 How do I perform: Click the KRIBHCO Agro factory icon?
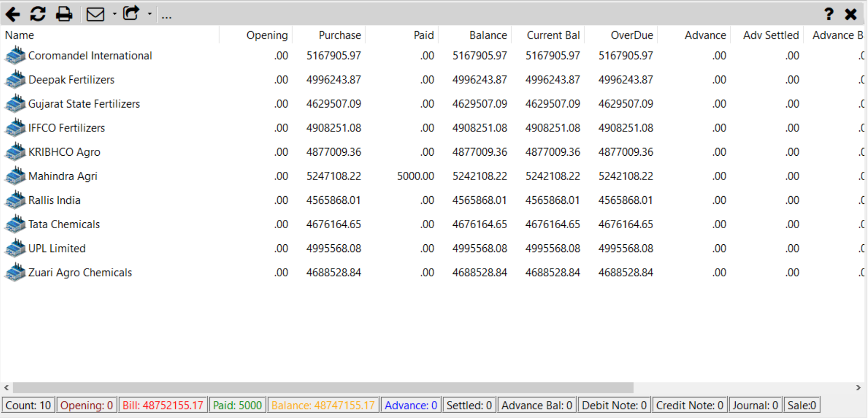click(x=15, y=151)
